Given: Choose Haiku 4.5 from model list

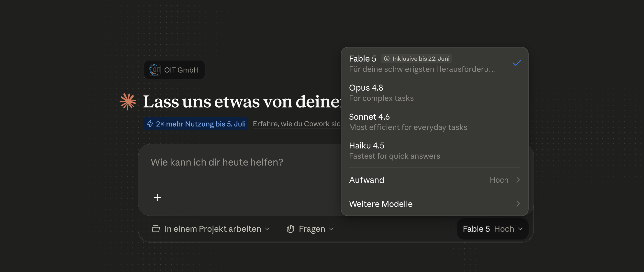Looking at the screenshot, I should pyautogui.click(x=434, y=151).
